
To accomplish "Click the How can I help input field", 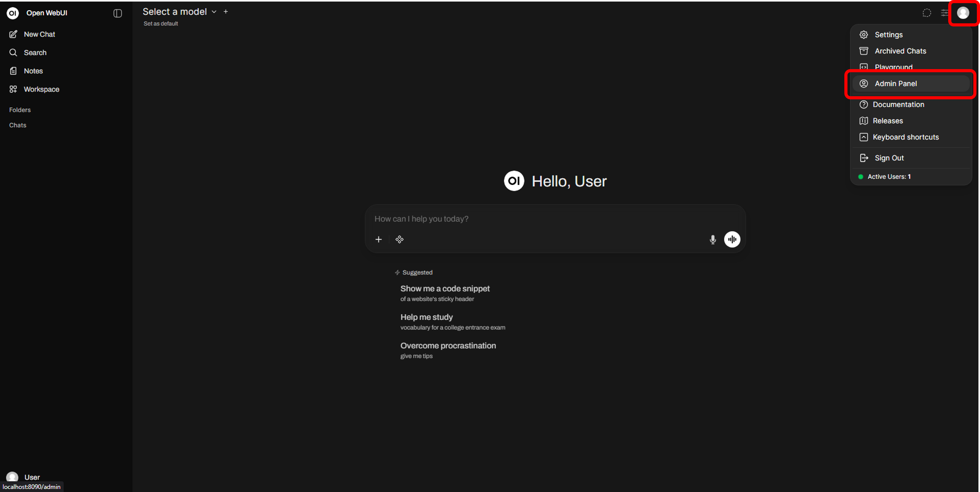I will tap(533, 219).
